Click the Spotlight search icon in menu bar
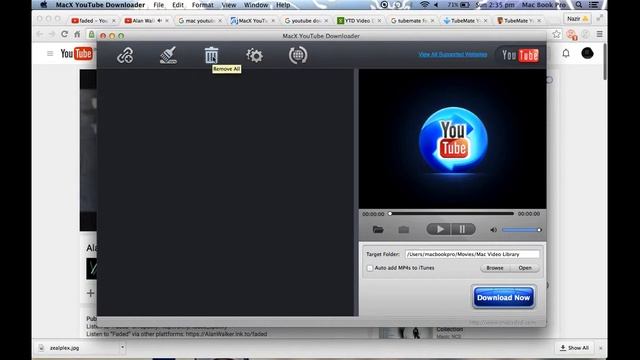 579,5
